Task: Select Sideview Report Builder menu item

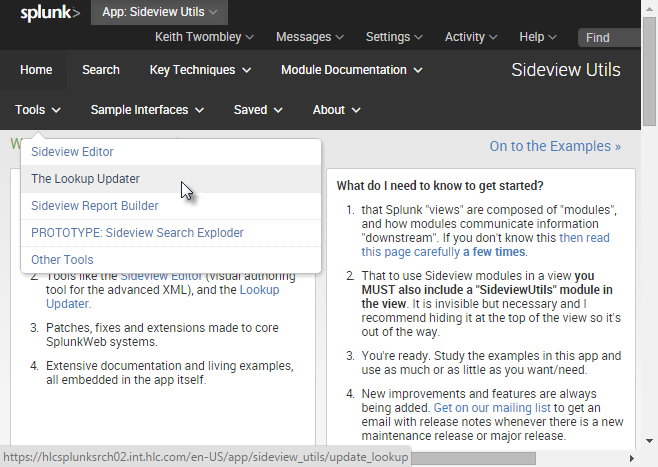Action: point(171,206)
